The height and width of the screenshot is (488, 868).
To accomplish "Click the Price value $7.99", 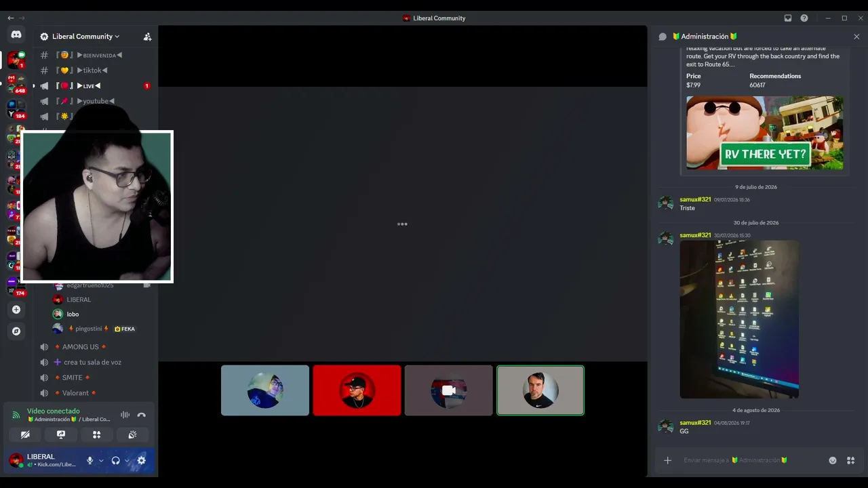I will [x=693, y=85].
